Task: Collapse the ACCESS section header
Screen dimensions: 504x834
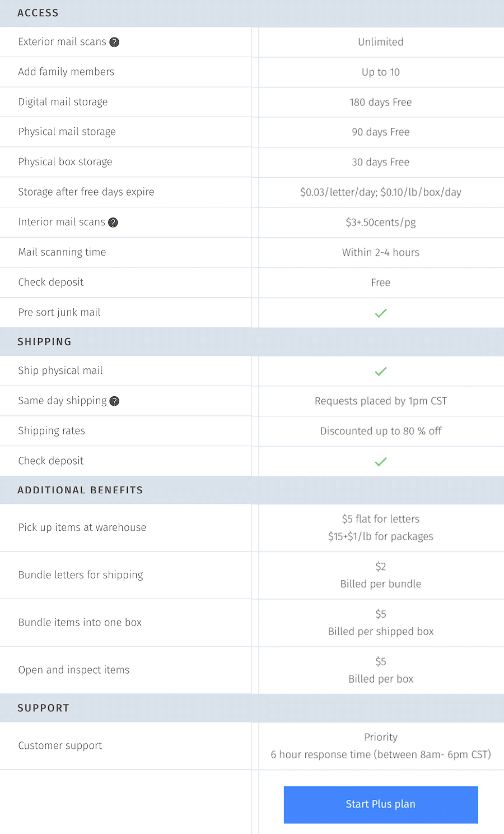Action: [x=38, y=13]
